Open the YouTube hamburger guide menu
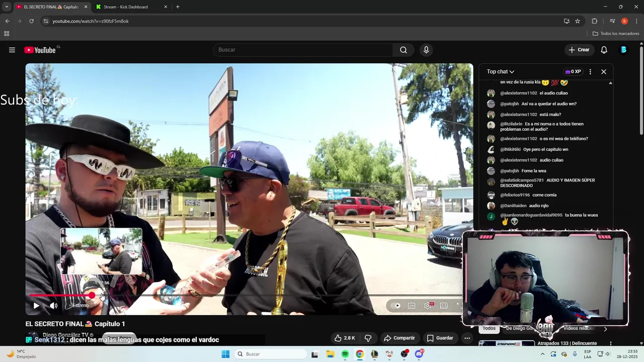Viewport: 644px width, 362px height. tap(12, 50)
